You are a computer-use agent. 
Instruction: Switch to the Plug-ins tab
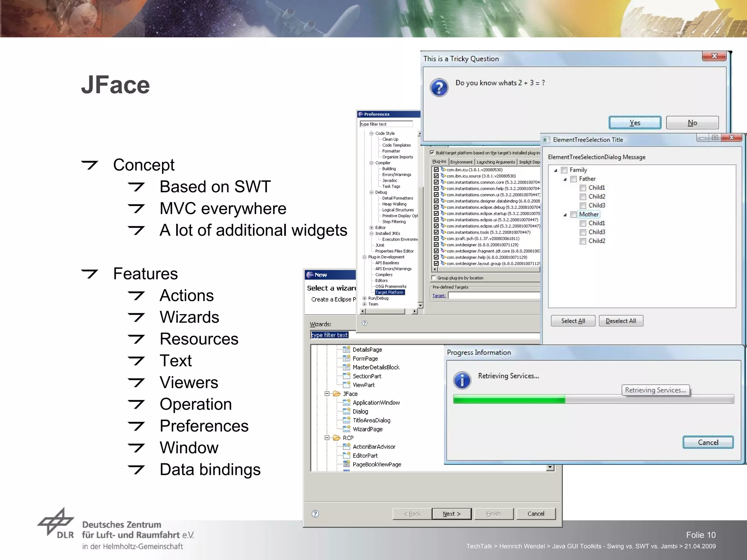point(439,162)
